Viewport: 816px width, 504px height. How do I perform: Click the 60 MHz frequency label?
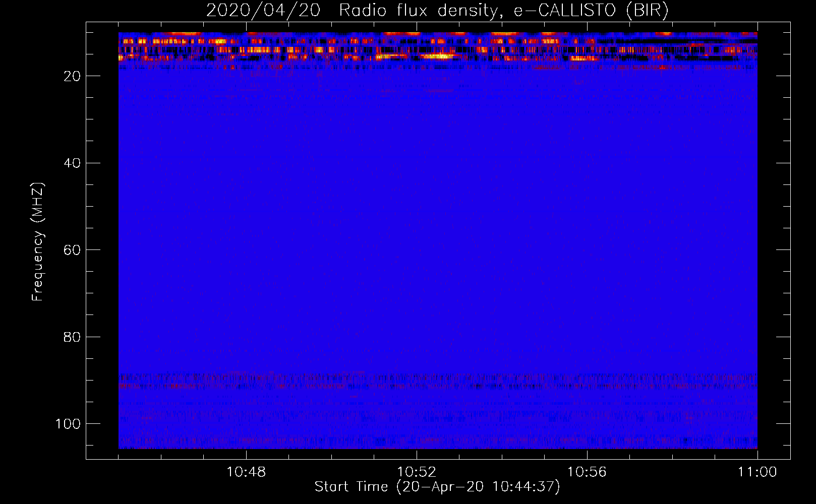click(x=73, y=250)
